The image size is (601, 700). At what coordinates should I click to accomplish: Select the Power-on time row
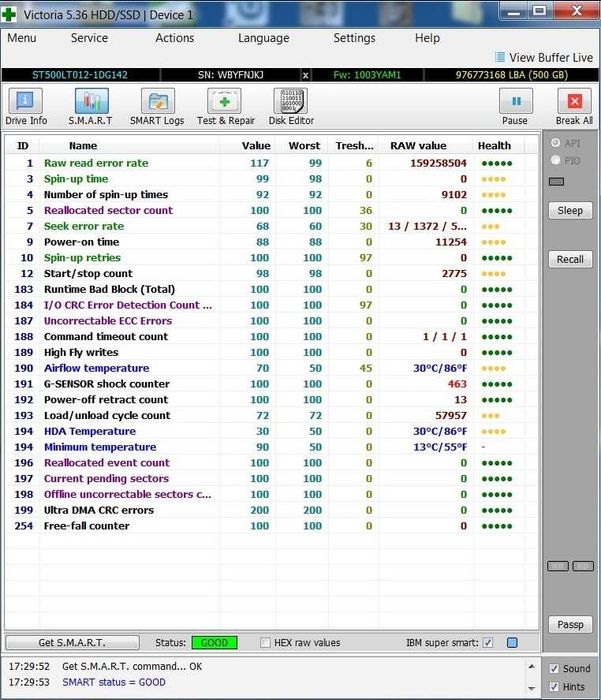pyautogui.click(x=271, y=242)
